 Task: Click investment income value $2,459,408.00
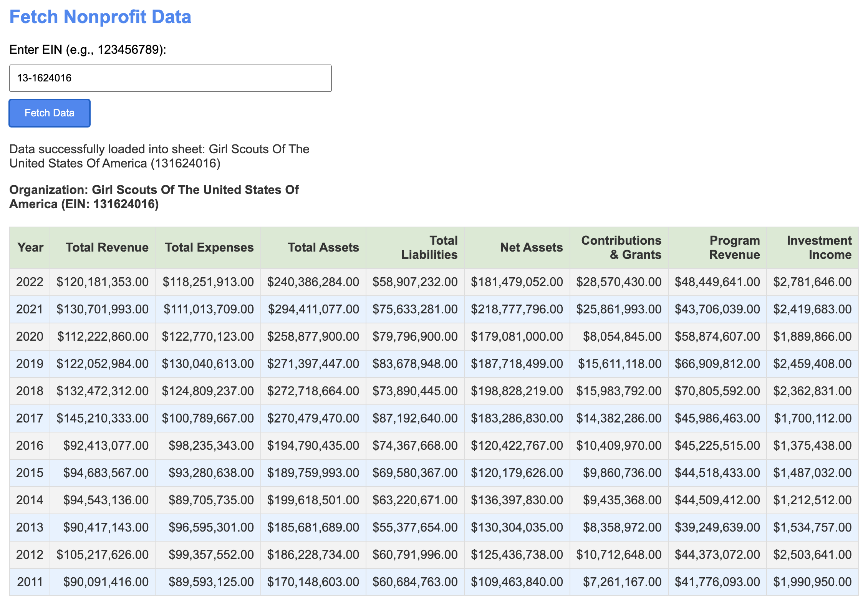tap(812, 364)
